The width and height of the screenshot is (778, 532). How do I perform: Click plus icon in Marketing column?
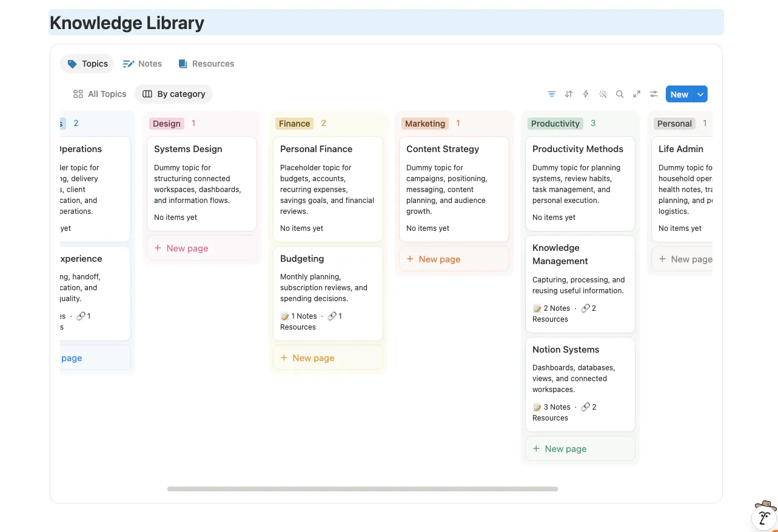[x=410, y=259]
